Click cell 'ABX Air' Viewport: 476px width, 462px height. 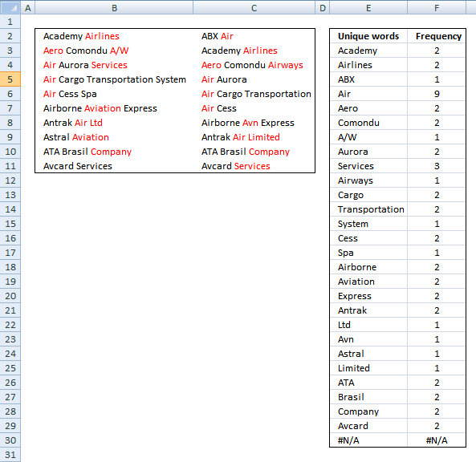point(254,36)
